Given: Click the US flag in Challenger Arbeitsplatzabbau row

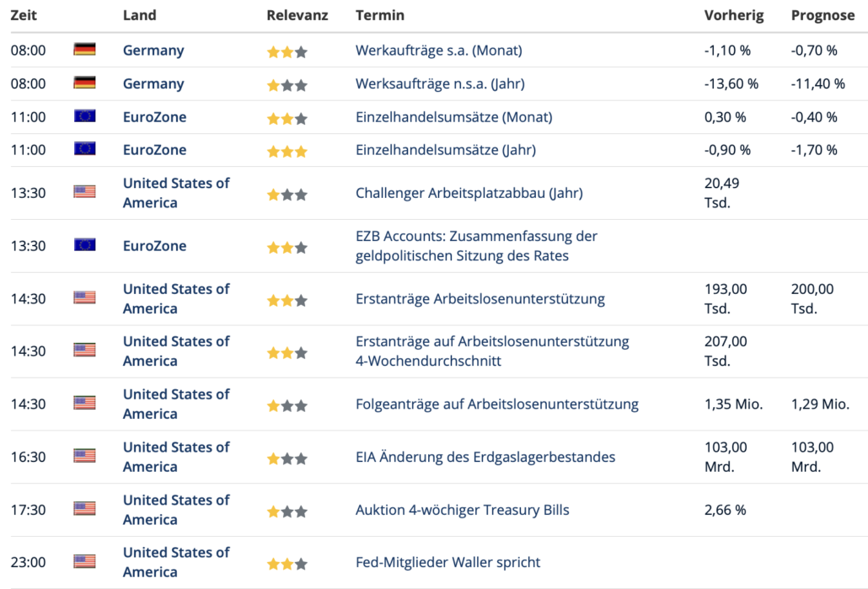Looking at the screenshot, I should click(84, 192).
